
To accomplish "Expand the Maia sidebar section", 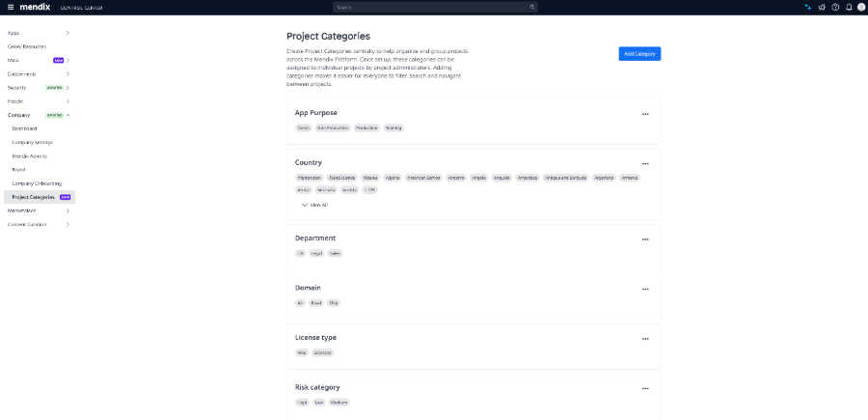I will pyautogui.click(x=68, y=60).
